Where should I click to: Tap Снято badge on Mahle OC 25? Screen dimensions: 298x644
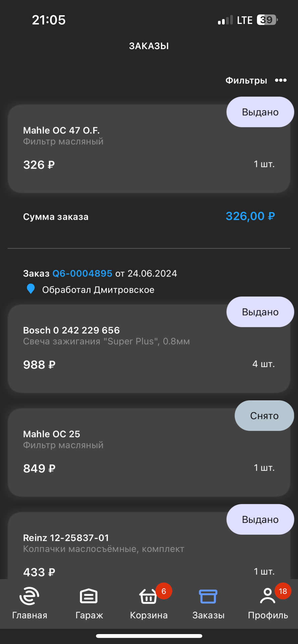264,416
